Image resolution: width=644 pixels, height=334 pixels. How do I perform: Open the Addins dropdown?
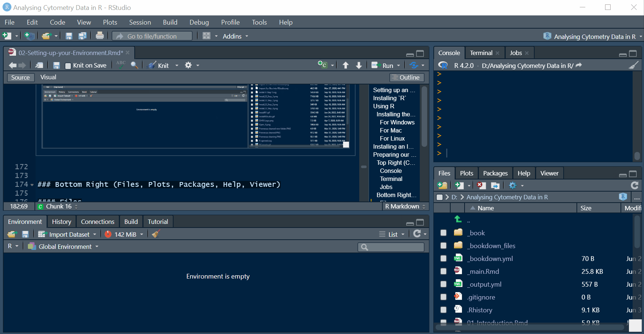(236, 36)
